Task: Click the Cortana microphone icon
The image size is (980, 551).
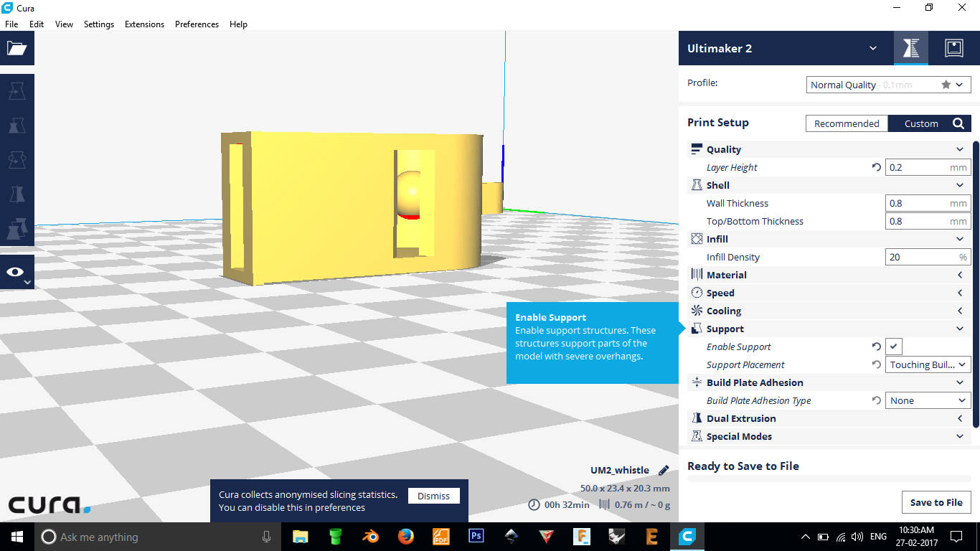Action: (266, 537)
